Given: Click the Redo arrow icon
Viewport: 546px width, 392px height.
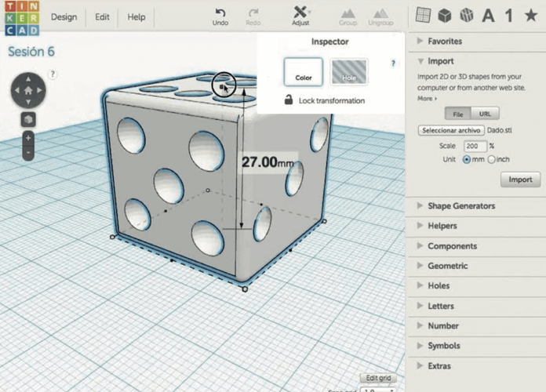Looking at the screenshot, I should (253, 13).
